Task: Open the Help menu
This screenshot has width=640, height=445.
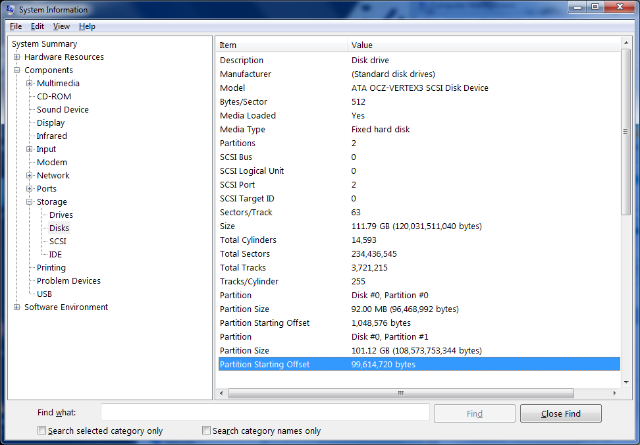Action: (x=87, y=26)
